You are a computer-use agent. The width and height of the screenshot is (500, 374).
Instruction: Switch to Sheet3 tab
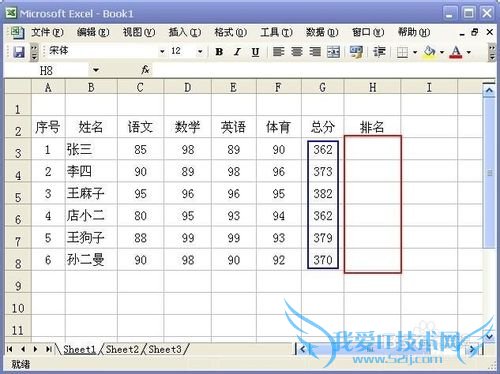165,349
